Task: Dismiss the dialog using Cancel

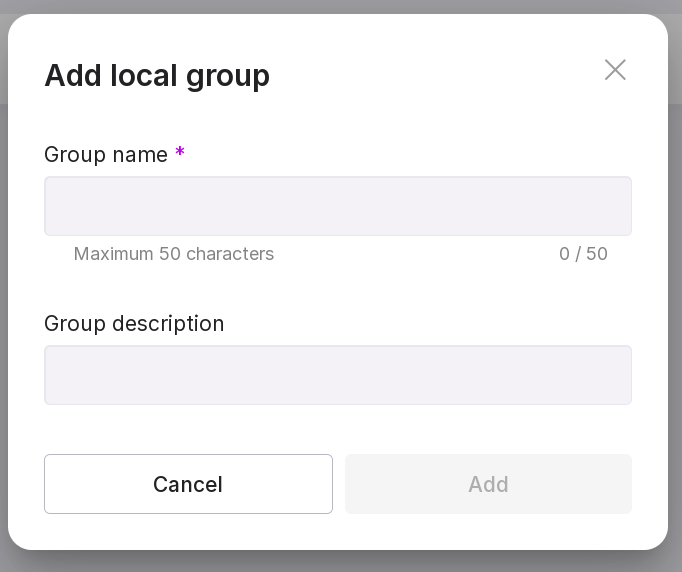Action: (x=188, y=484)
